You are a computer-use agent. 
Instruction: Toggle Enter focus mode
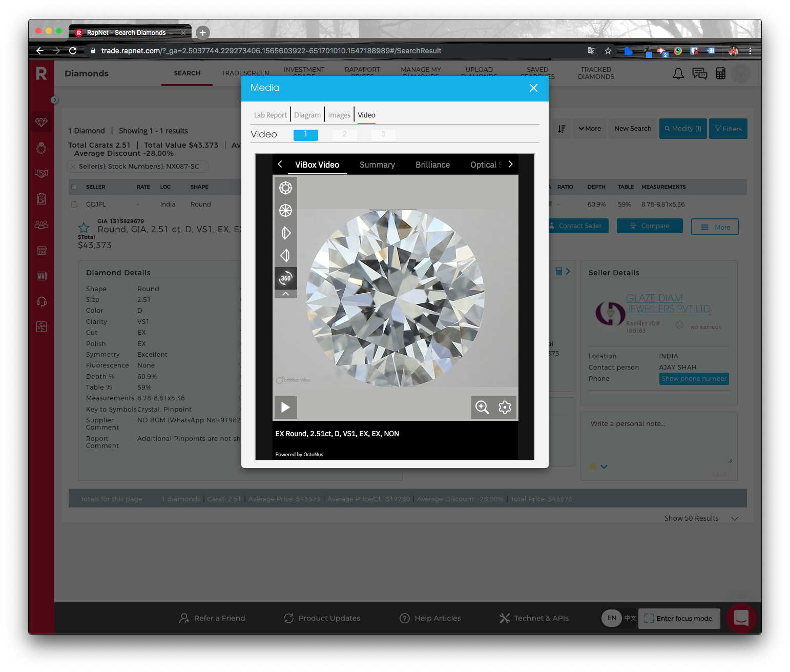pos(679,619)
